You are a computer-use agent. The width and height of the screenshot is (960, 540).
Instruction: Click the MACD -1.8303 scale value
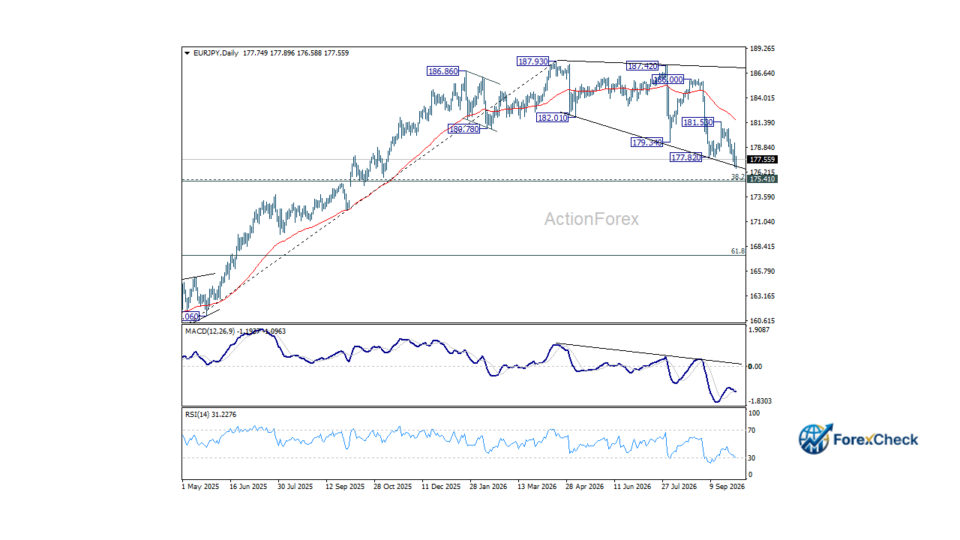pyautogui.click(x=760, y=401)
